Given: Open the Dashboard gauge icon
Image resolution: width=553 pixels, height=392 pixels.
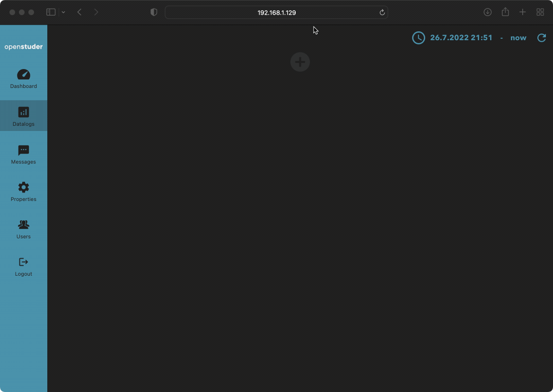Looking at the screenshot, I should [x=23, y=75].
